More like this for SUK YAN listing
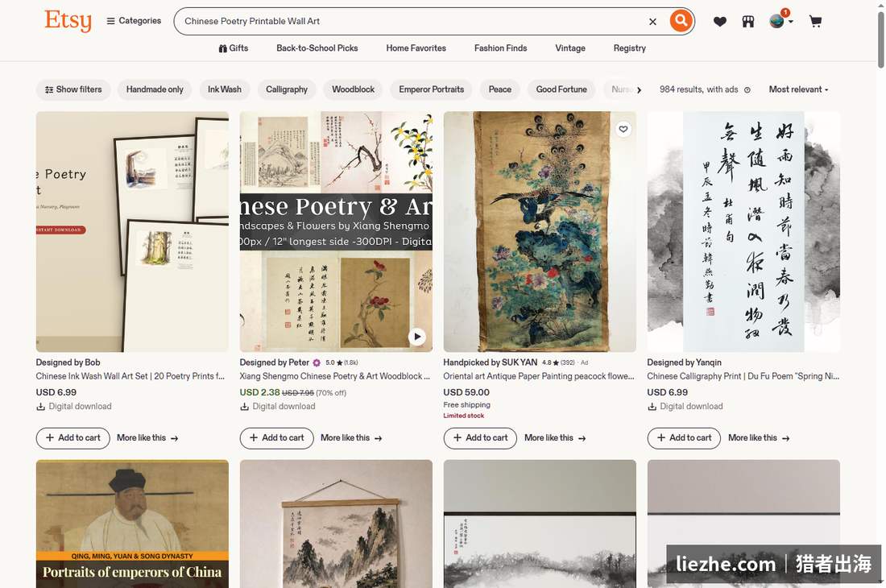The image size is (886, 588). [x=555, y=437]
